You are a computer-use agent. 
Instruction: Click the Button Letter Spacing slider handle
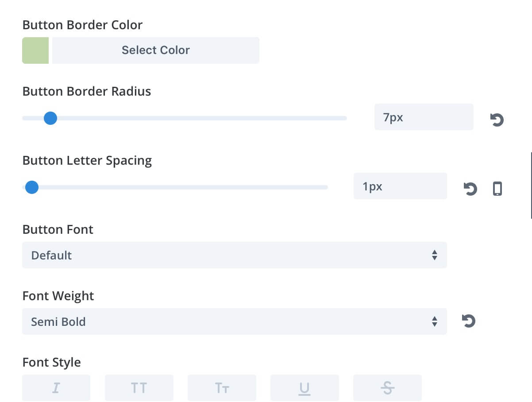coord(31,187)
